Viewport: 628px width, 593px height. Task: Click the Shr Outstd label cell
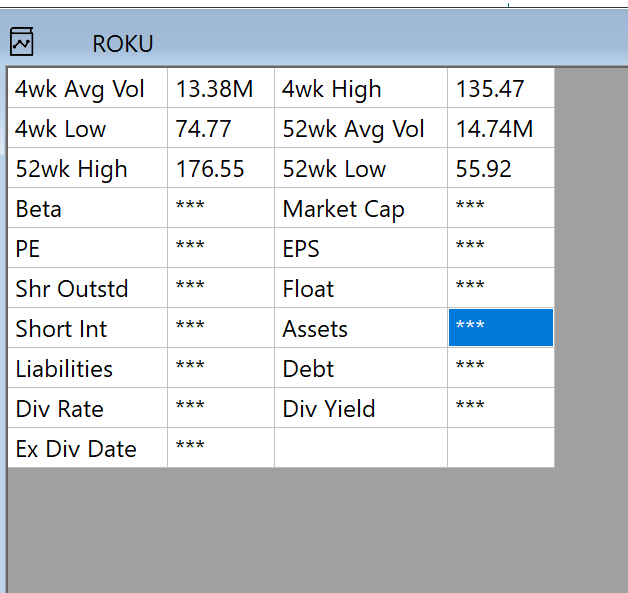tap(87, 289)
